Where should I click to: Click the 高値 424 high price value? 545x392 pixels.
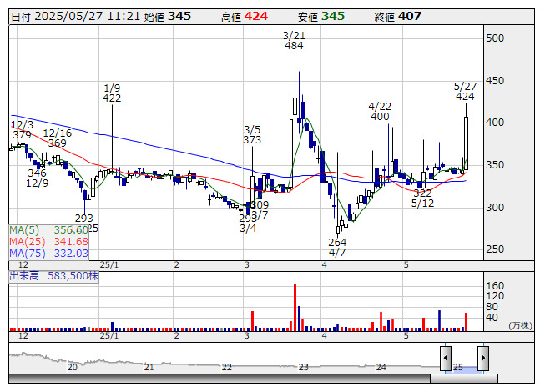(x=245, y=17)
